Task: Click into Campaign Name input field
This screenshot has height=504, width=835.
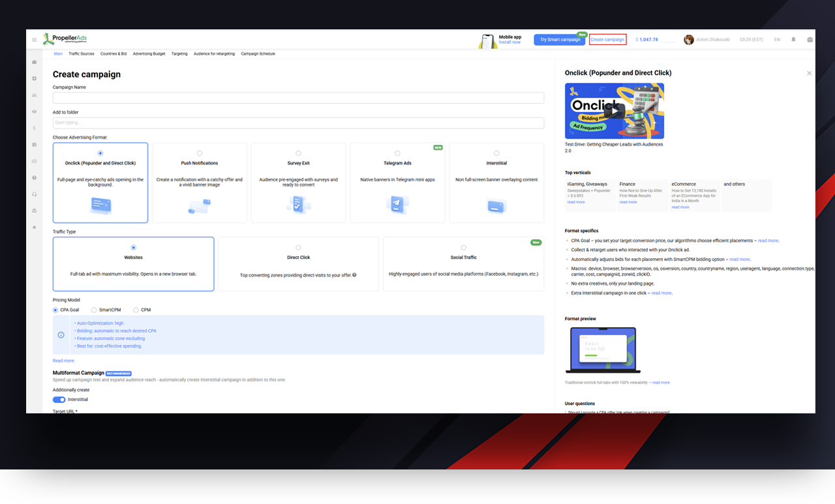Action: [298, 98]
